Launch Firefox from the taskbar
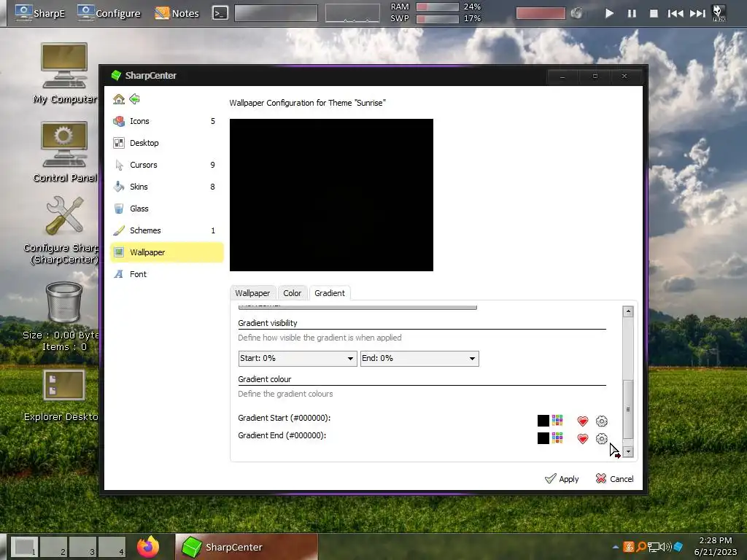Viewport: 747px width, 560px height. pos(148,546)
